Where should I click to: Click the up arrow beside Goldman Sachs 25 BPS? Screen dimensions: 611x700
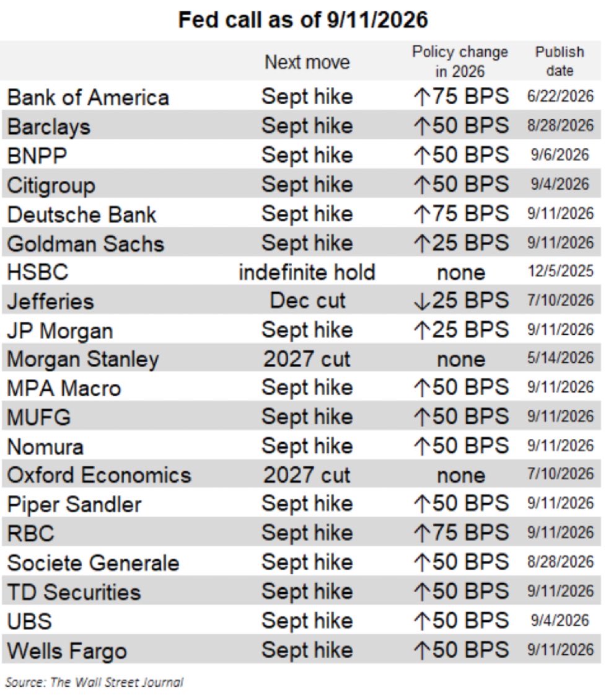pos(421,243)
